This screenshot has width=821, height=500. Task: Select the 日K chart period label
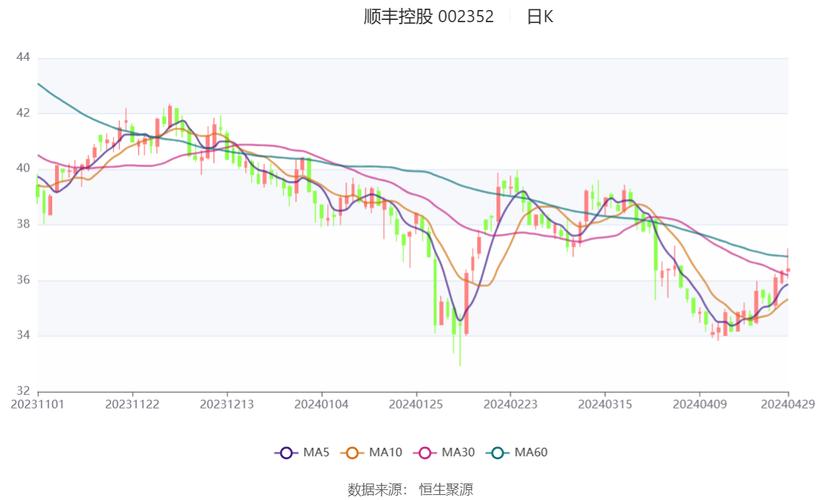pos(540,17)
